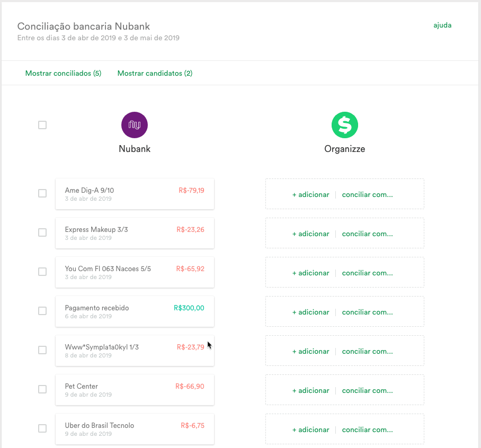Open conciliar com... for Uber do Brasil

[x=367, y=430]
